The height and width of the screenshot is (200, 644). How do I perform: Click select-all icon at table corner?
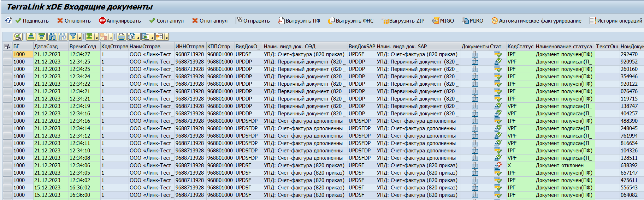click(x=7, y=47)
